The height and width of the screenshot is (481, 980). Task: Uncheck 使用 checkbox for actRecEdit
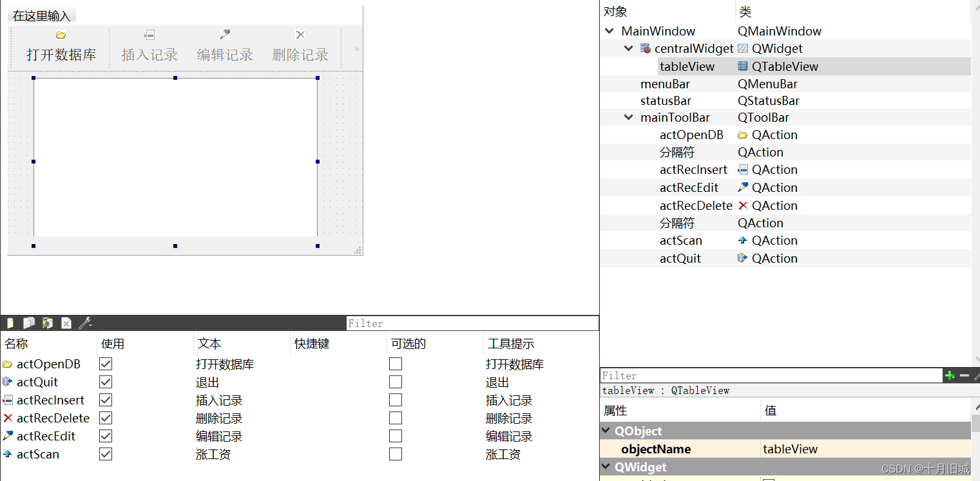click(106, 436)
